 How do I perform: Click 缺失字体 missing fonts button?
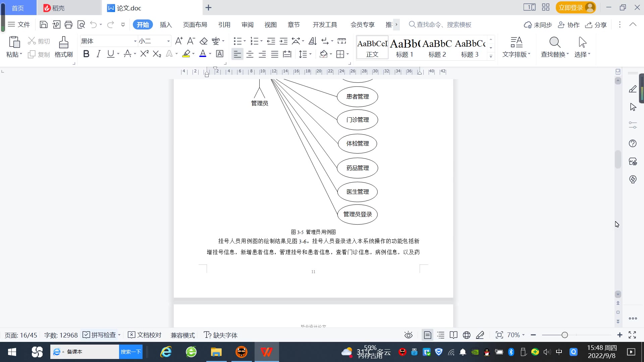[221, 335]
